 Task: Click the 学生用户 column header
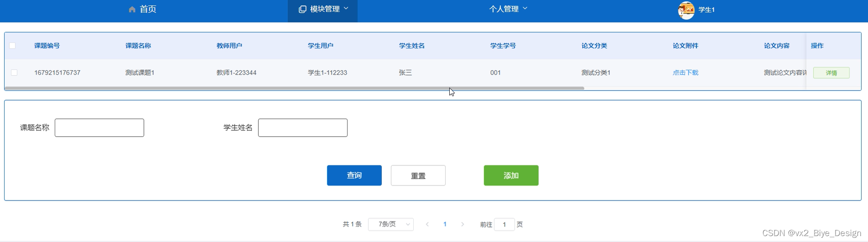click(320, 46)
